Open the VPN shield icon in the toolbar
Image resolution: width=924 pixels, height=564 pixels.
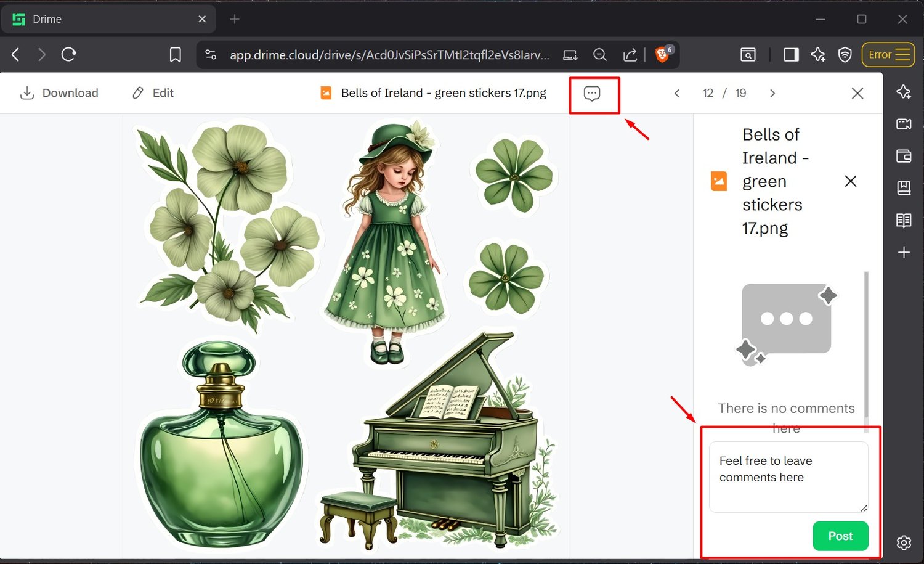point(845,55)
